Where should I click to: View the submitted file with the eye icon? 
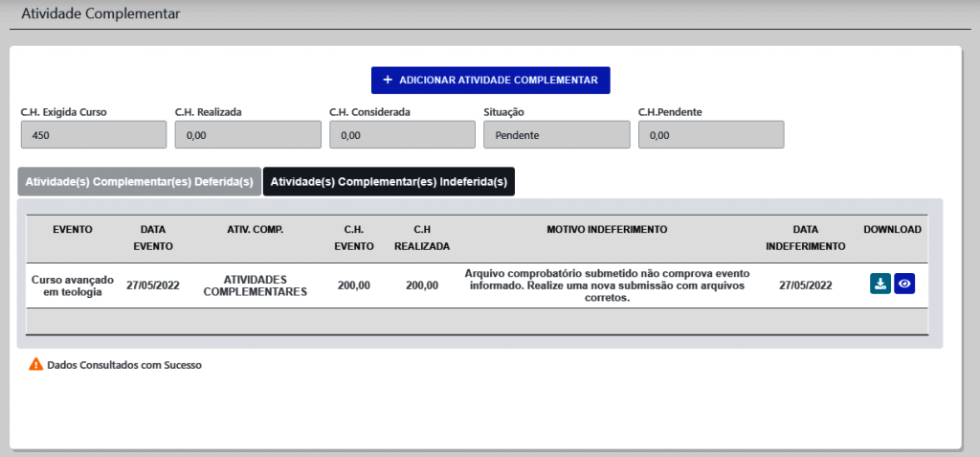coord(904,284)
